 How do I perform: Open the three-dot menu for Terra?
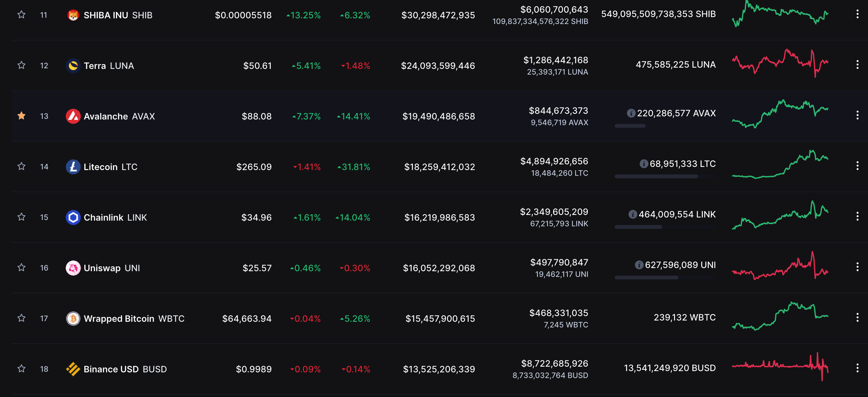point(857,65)
